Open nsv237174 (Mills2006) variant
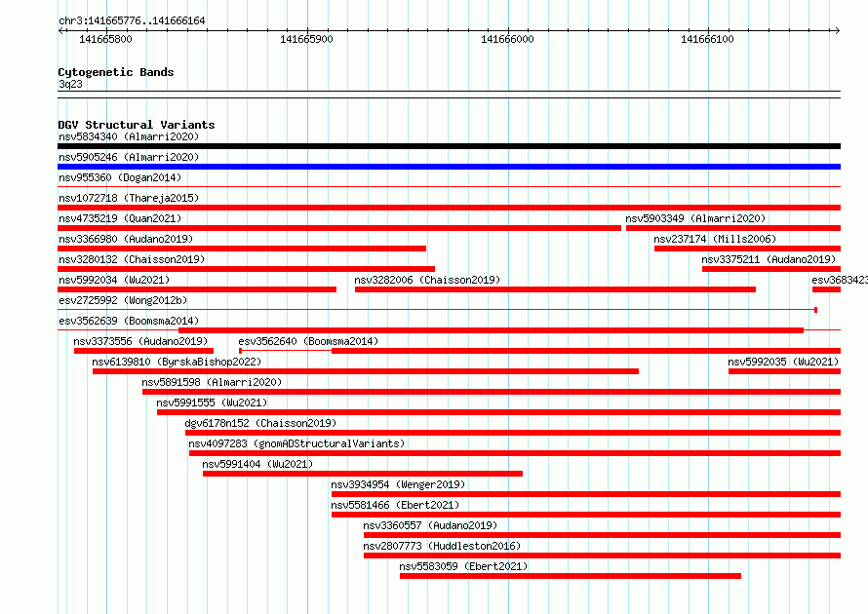This screenshot has height=614, width=868. (x=715, y=239)
